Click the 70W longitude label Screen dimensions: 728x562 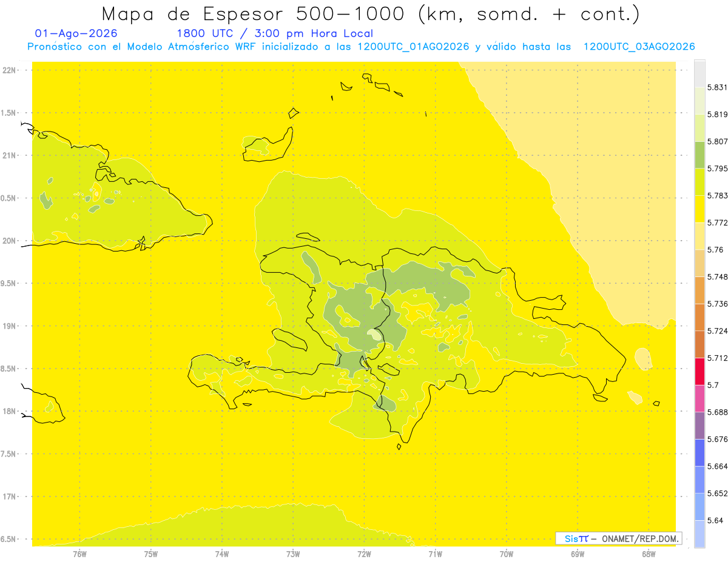pos(507,554)
